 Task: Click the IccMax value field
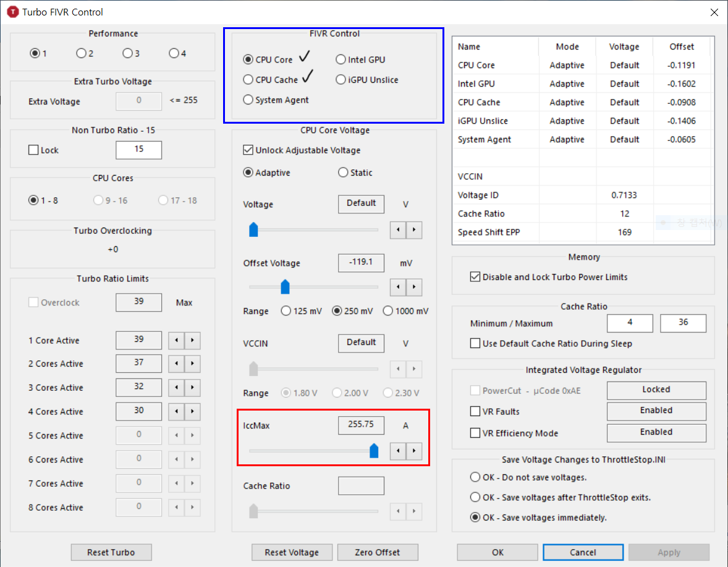[361, 425]
